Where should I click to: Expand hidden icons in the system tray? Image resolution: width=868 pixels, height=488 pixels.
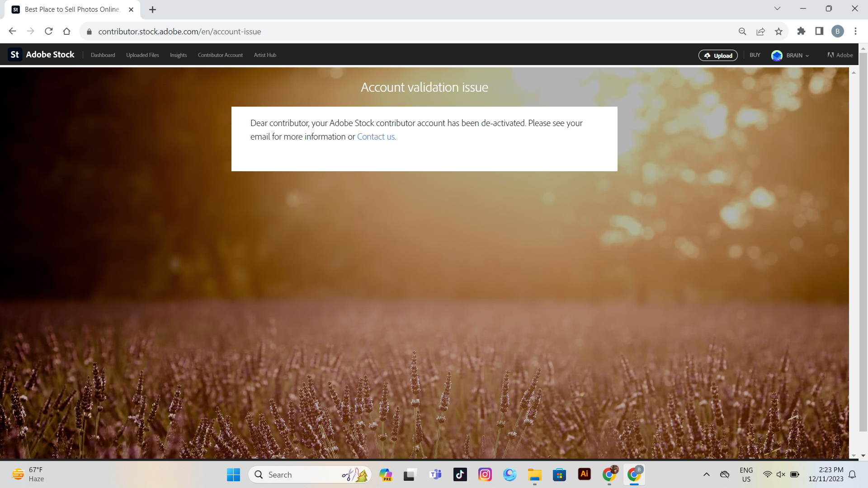click(707, 474)
